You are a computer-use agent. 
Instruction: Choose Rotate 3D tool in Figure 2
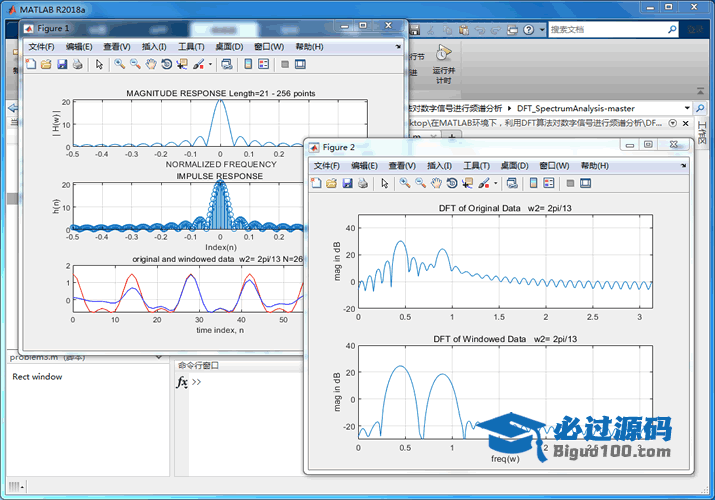tap(452, 183)
